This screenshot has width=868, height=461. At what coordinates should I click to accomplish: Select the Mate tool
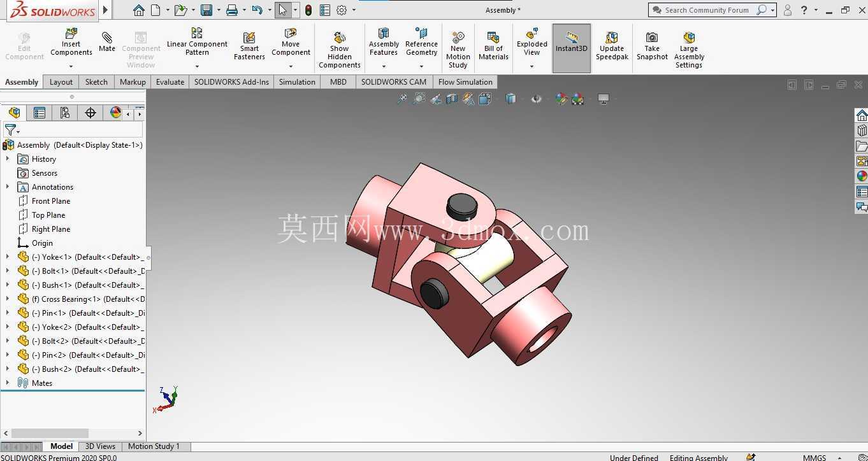click(x=107, y=41)
